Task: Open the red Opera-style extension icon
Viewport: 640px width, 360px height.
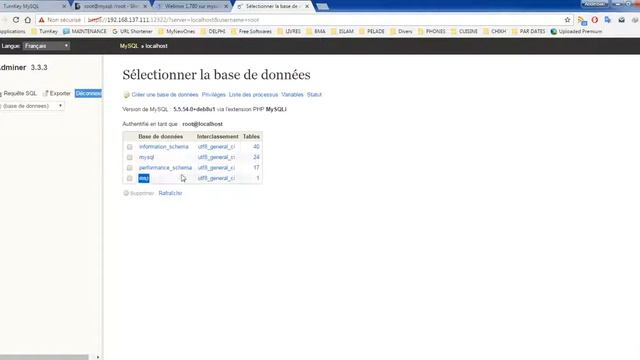Action: [x=595, y=20]
